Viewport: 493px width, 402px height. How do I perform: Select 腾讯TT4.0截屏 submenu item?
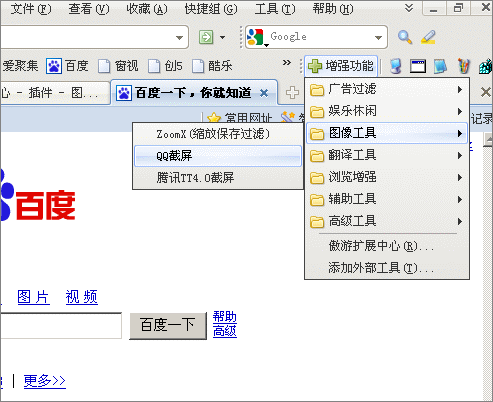coord(218,178)
